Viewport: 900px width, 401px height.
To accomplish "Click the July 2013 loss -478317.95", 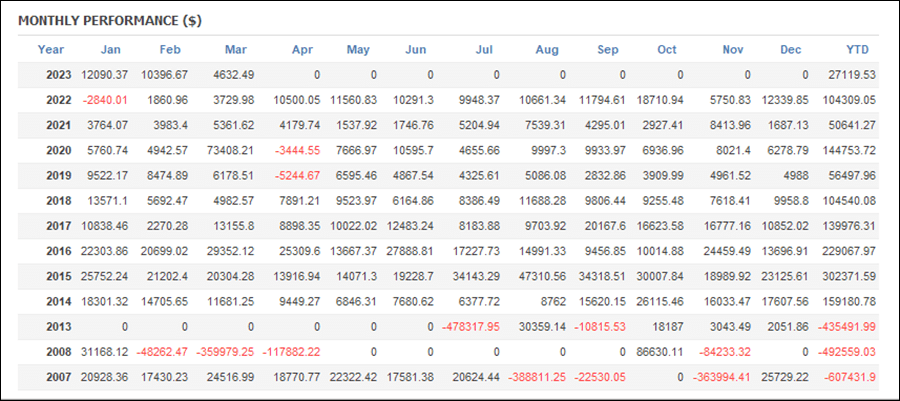I will [471, 327].
